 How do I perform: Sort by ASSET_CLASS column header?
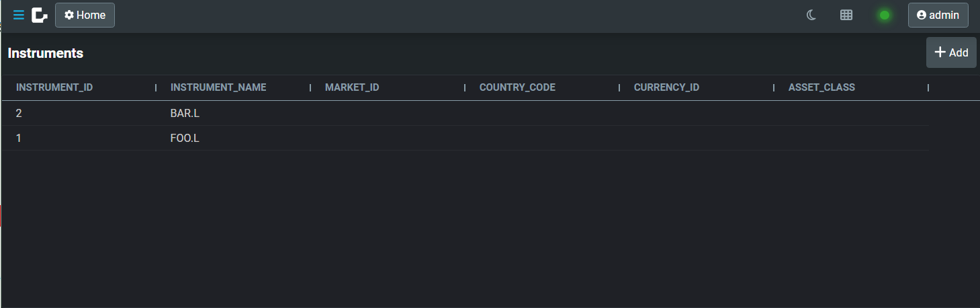point(821,87)
